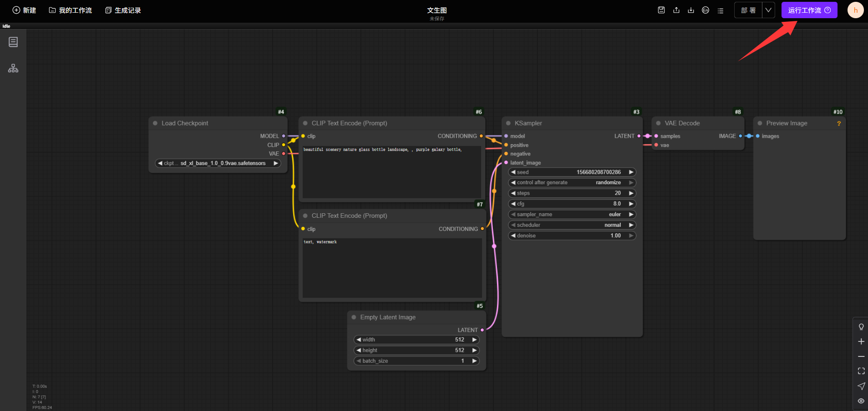The width and height of the screenshot is (868, 411).
Task: Toggle the eye visibility icon
Action: tap(861, 401)
